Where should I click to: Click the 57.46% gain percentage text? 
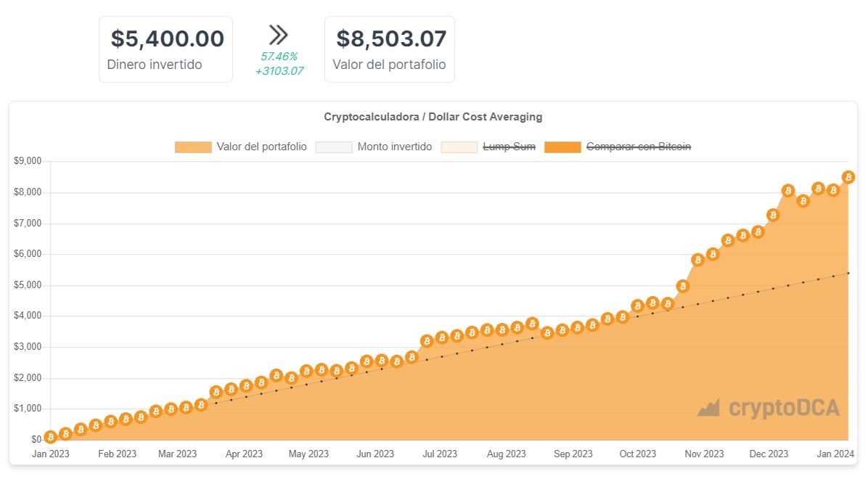point(279,56)
